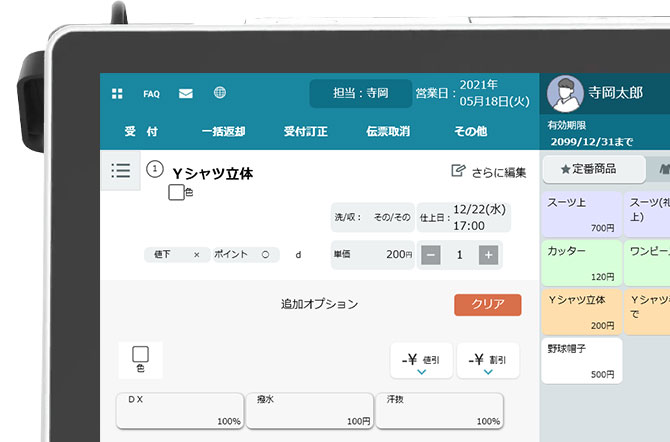Image resolution: width=670 pixels, height=442 pixels.
Task: Click the 寺岡太郎 customer avatar
Action: [x=565, y=94]
